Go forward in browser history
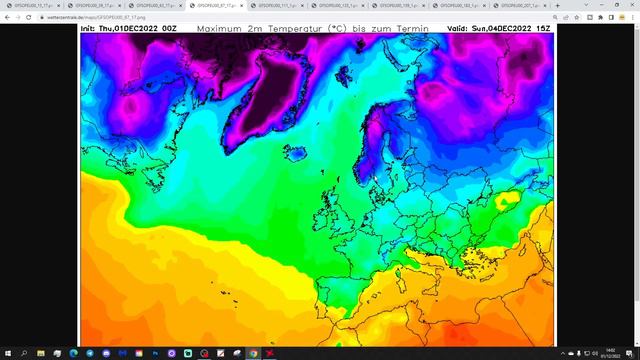Image resolution: width=640 pixels, height=360 pixels. click(x=18, y=18)
